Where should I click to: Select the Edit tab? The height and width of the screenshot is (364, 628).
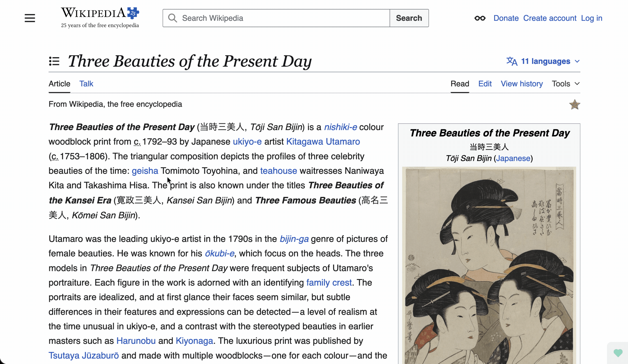[x=485, y=84]
